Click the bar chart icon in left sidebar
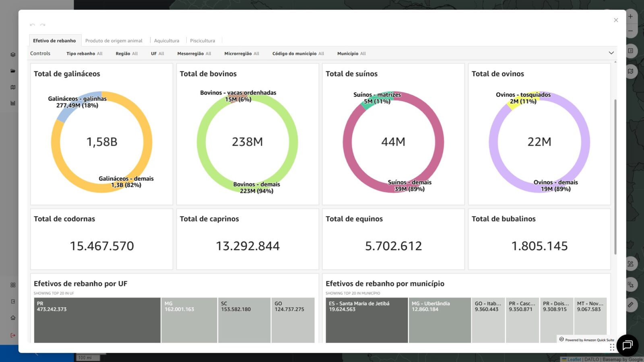This screenshot has width=644, height=362. tap(13, 103)
